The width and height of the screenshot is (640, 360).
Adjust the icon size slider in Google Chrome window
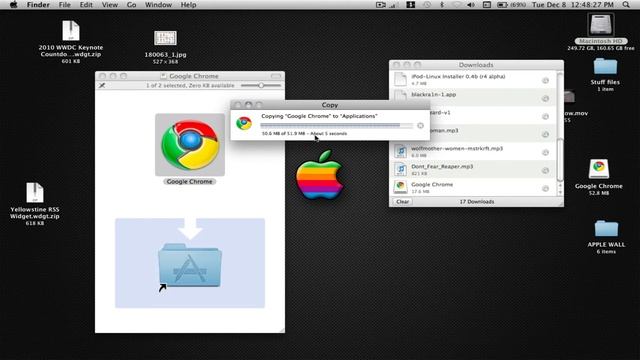pyautogui.click(x=261, y=85)
